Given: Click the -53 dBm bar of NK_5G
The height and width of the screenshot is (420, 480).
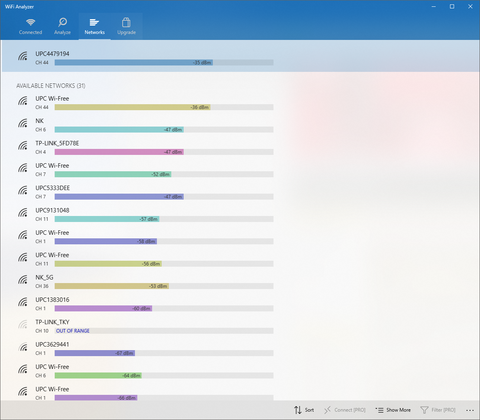Looking at the screenshot, I should tap(112, 286).
